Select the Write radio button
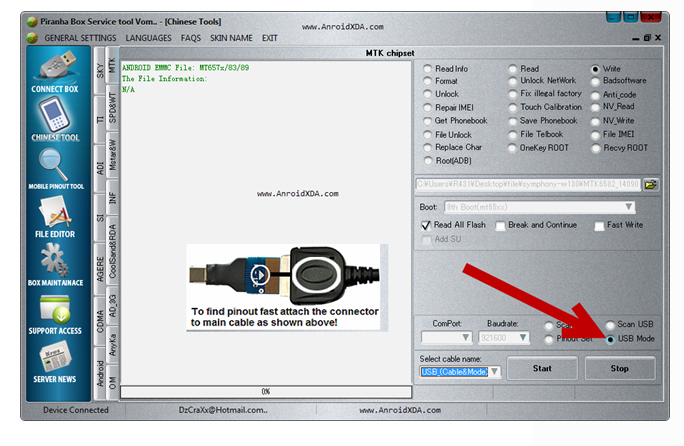 click(x=595, y=69)
